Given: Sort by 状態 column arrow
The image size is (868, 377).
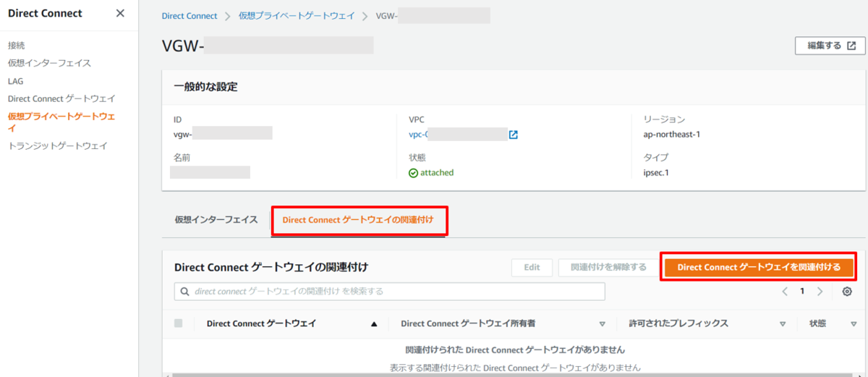Looking at the screenshot, I should pos(854,324).
